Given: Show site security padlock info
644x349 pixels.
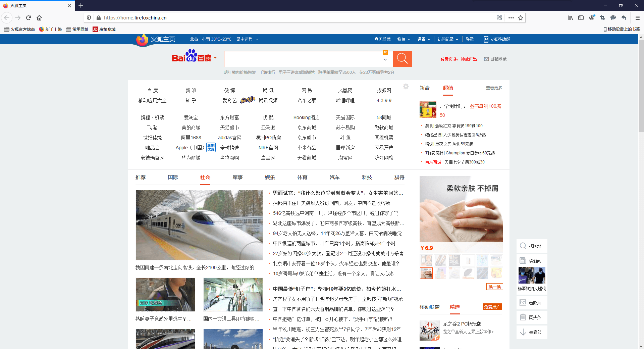Looking at the screenshot, I should (98, 18).
